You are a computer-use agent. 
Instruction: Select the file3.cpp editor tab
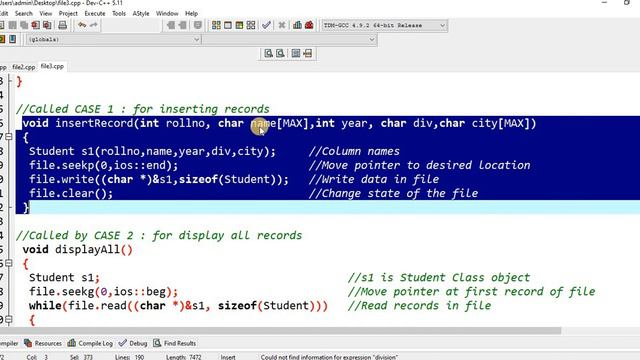52,66
